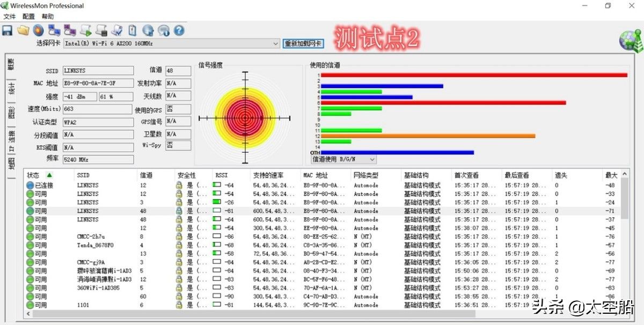This screenshot has width=644, height=325.
Task: Click the orange round record icon
Action: [x=38, y=31]
